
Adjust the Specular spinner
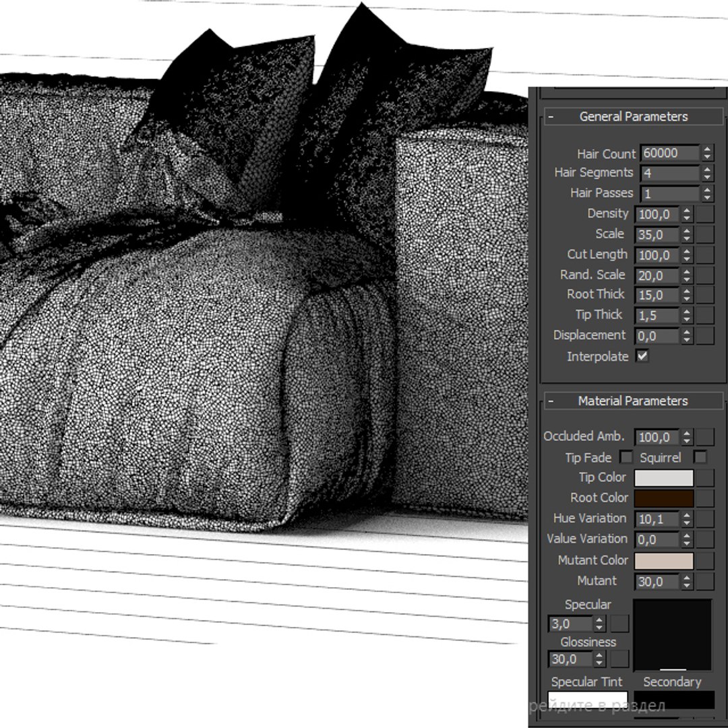600,624
